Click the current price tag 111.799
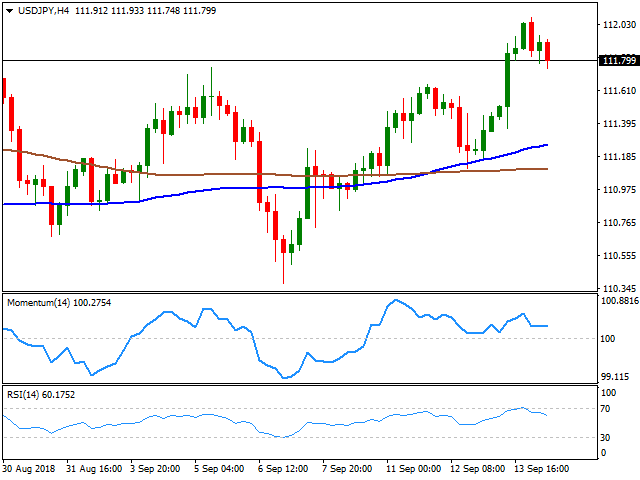The image size is (640, 480). 619,60
